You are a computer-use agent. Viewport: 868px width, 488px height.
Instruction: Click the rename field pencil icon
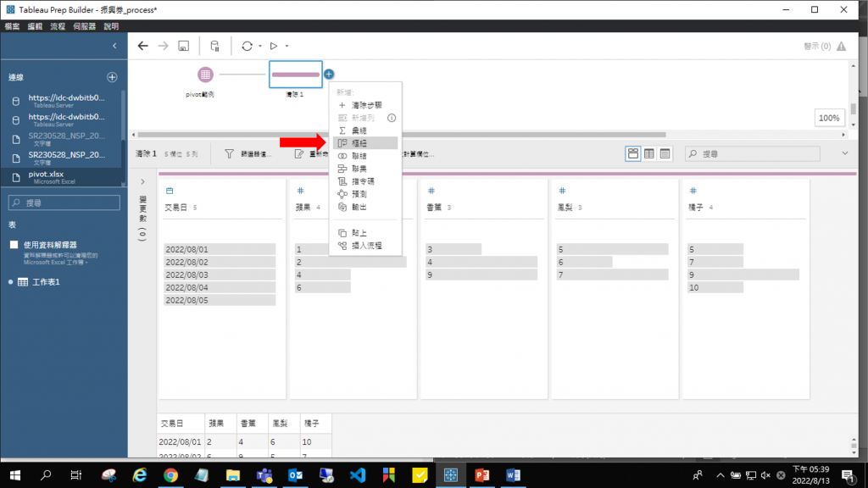pos(299,154)
